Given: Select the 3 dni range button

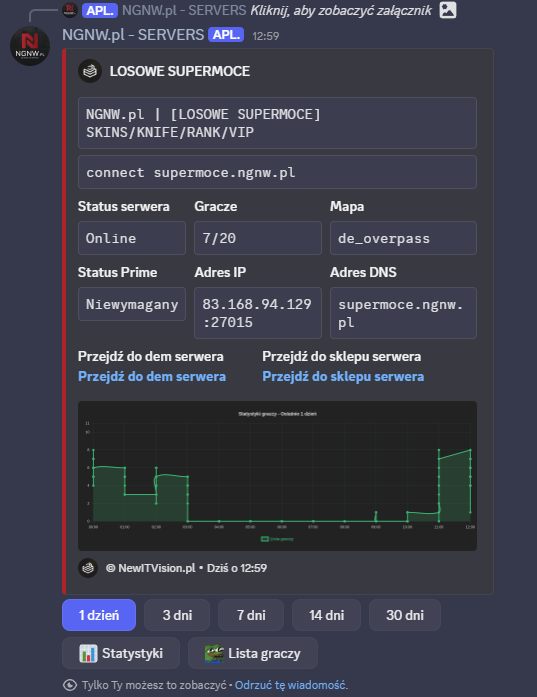Looking at the screenshot, I should click(x=177, y=615).
